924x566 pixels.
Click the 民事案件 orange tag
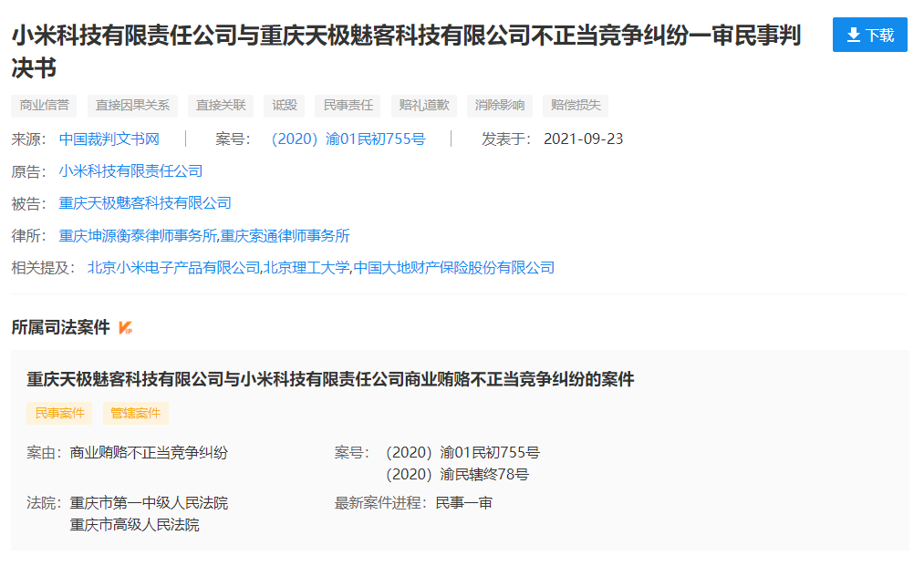coord(59,414)
